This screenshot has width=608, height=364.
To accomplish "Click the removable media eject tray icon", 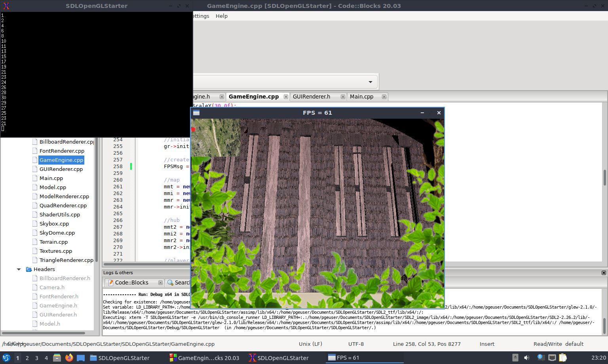I will click(x=516, y=358).
